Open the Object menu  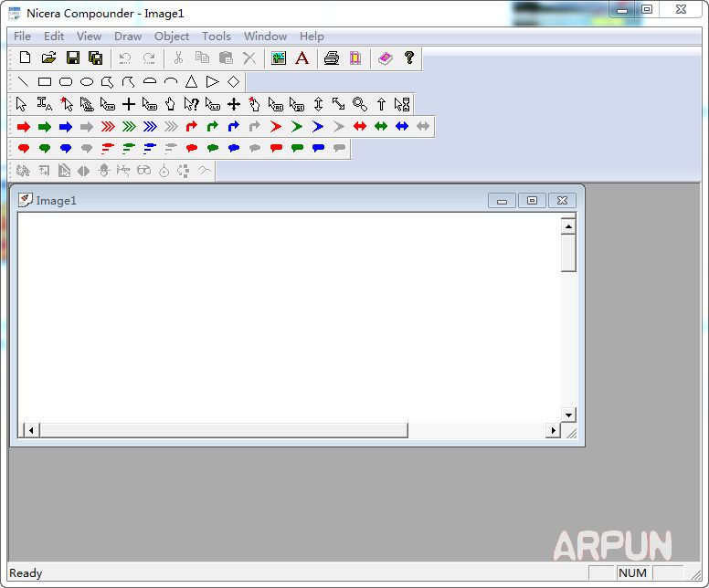[x=172, y=37]
